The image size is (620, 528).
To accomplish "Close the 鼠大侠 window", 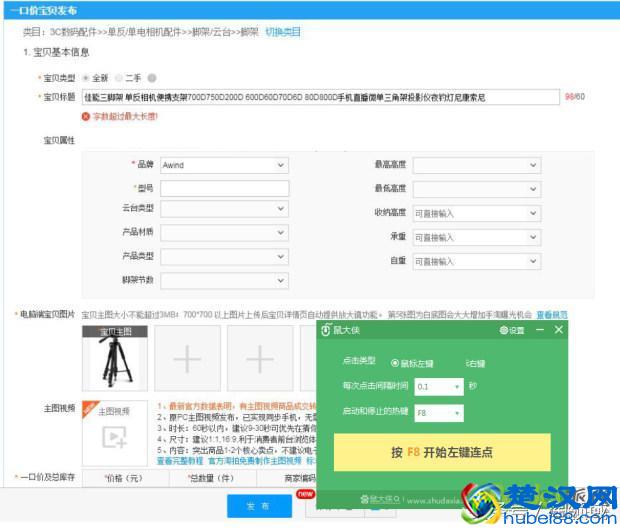I will [x=559, y=329].
